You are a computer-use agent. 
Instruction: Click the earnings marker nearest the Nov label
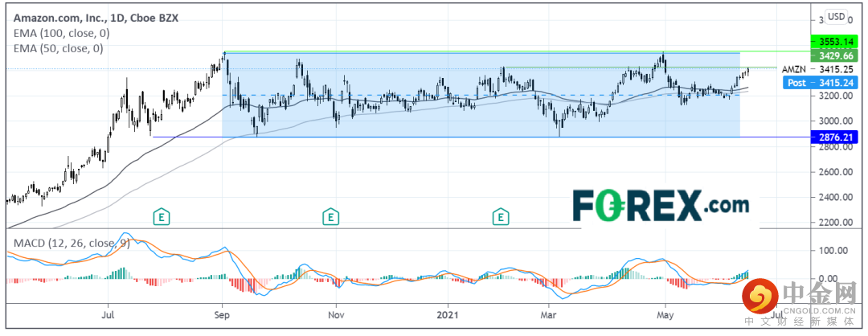tap(331, 217)
